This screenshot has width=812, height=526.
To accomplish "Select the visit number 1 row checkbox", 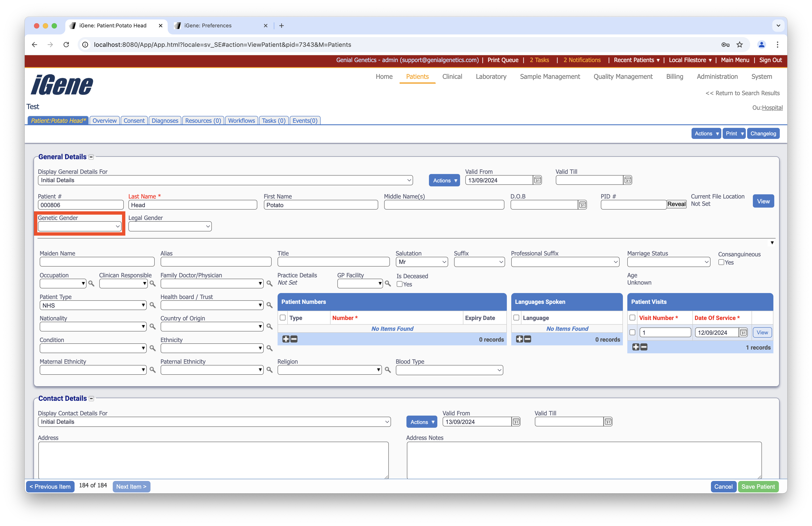I will click(632, 333).
